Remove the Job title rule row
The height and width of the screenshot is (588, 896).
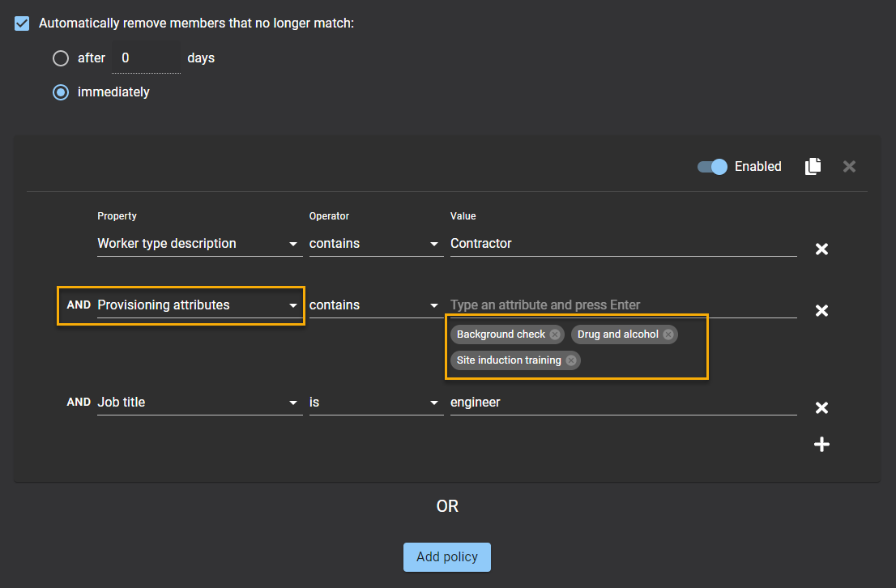tap(821, 408)
